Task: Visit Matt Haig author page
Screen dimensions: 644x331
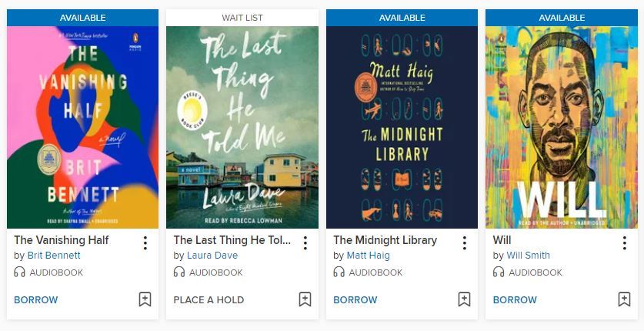Action: (x=368, y=256)
